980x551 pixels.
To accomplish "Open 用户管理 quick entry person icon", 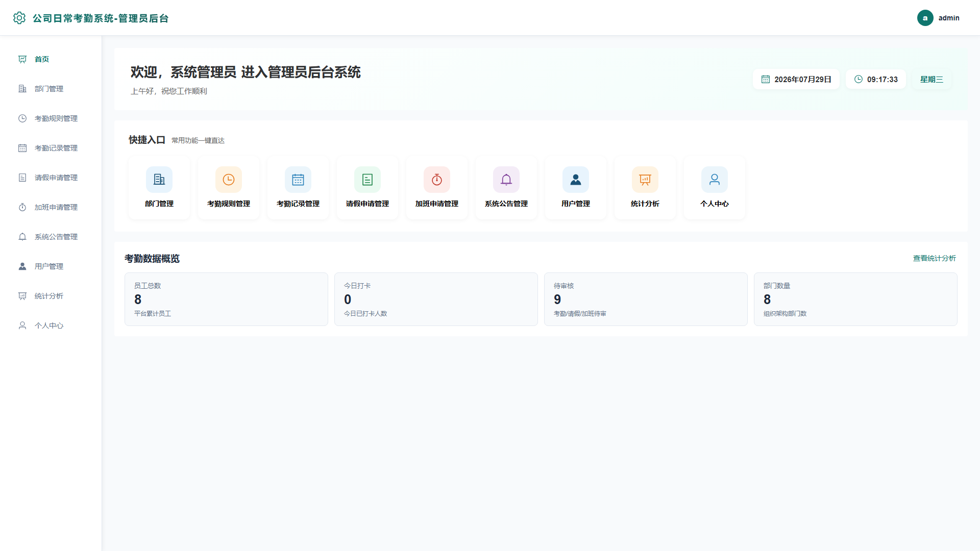I will coord(576,180).
